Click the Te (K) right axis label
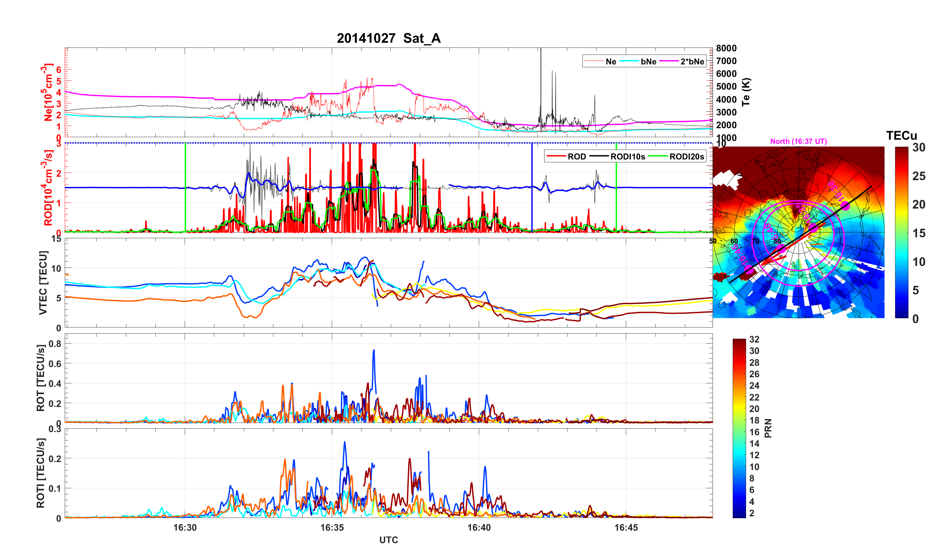The width and height of the screenshot is (926, 560). click(x=746, y=92)
